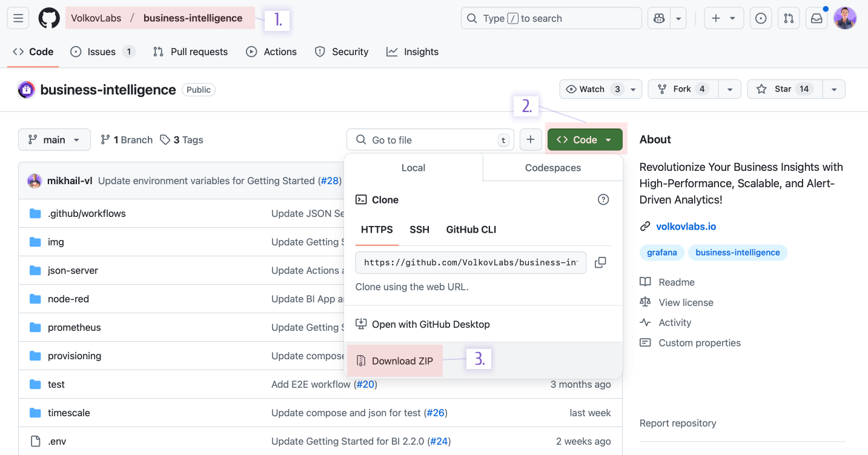Click the link icon beside volkovlabs.io

coord(645,227)
